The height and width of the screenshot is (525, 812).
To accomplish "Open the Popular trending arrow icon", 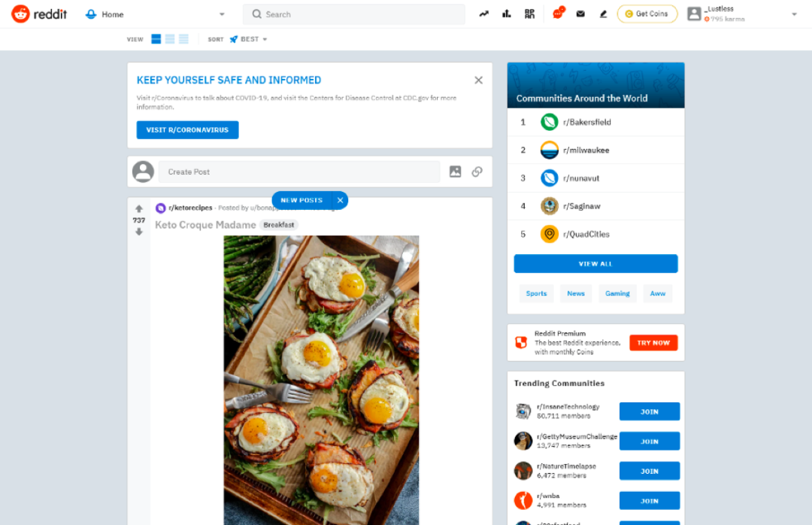I will tap(483, 14).
